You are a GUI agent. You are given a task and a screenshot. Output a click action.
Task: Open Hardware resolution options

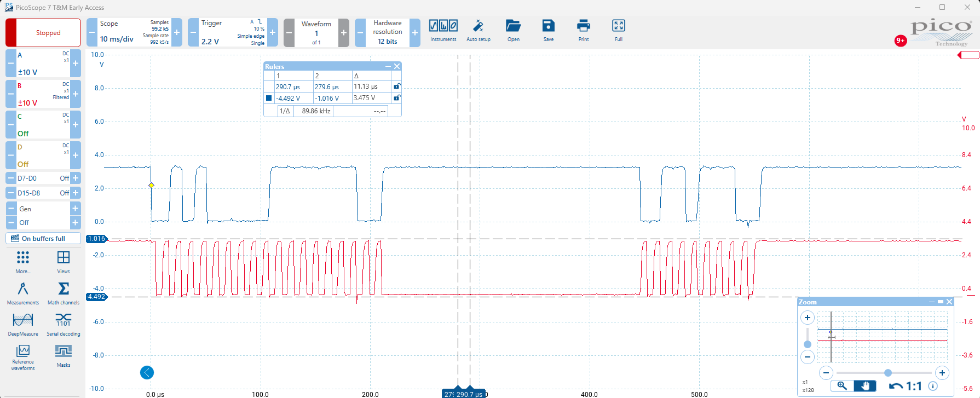[388, 32]
